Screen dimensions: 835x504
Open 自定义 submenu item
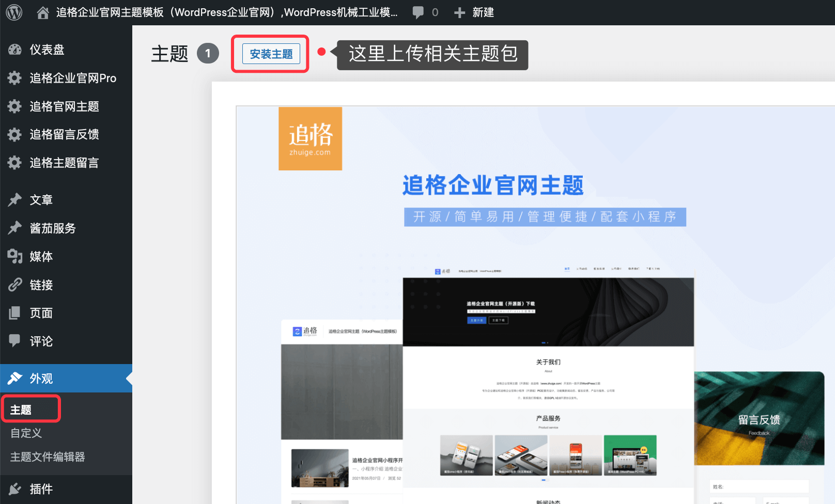pos(26,433)
